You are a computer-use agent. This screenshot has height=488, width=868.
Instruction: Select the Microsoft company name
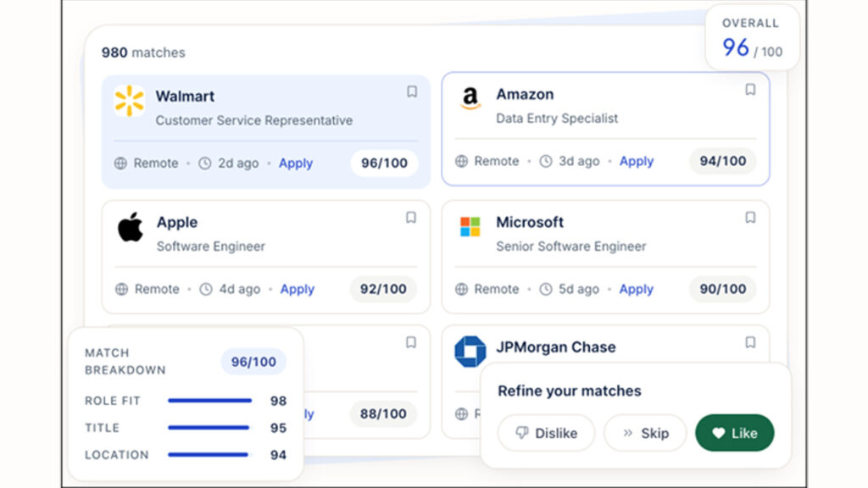pos(530,222)
